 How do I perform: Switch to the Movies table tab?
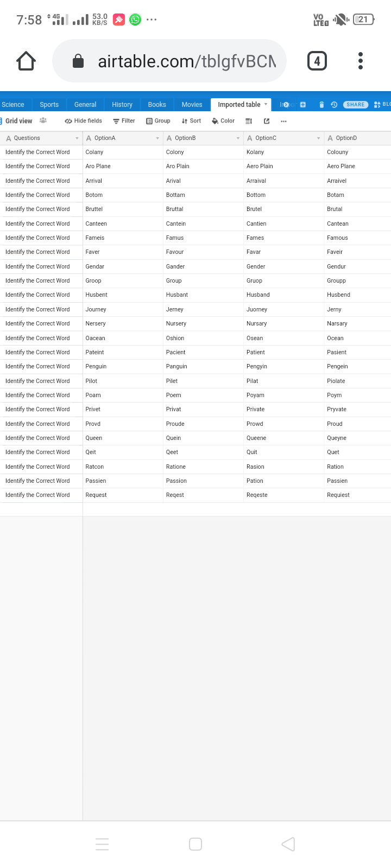pos(192,105)
